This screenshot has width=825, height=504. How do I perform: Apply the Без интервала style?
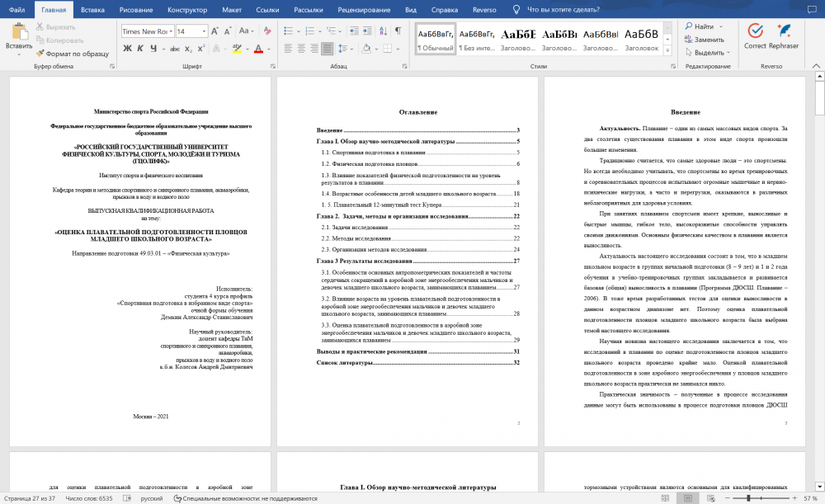[x=477, y=39]
